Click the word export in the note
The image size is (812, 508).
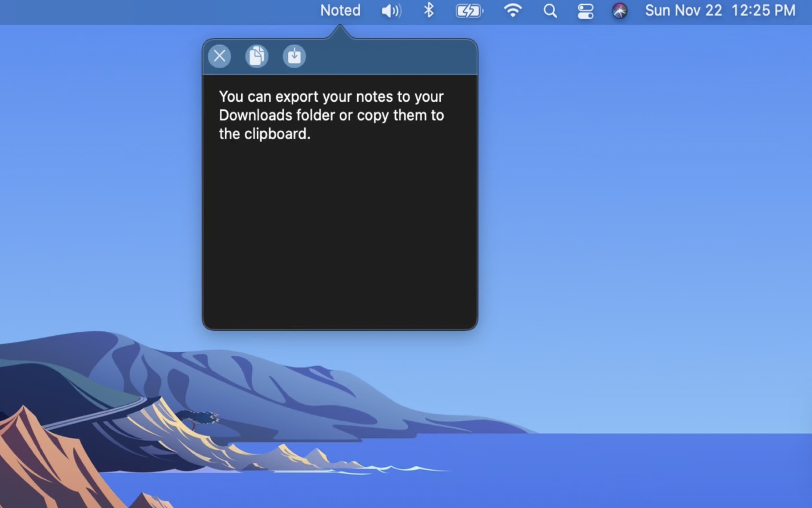click(x=296, y=97)
